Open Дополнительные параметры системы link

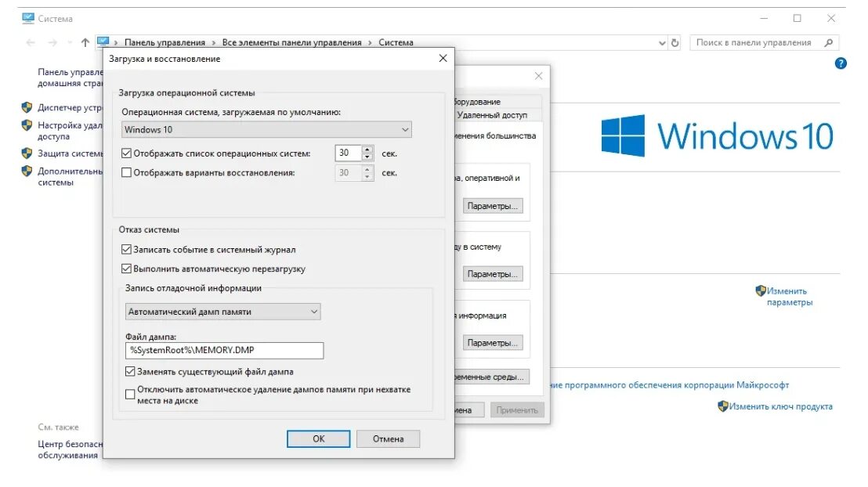[70, 176]
